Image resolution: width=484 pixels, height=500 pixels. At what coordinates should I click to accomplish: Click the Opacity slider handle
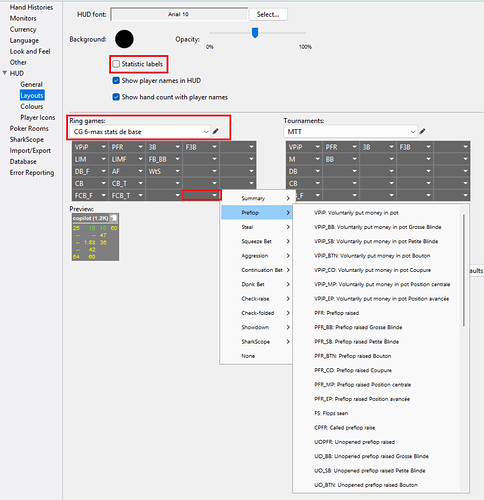tap(255, 33)
